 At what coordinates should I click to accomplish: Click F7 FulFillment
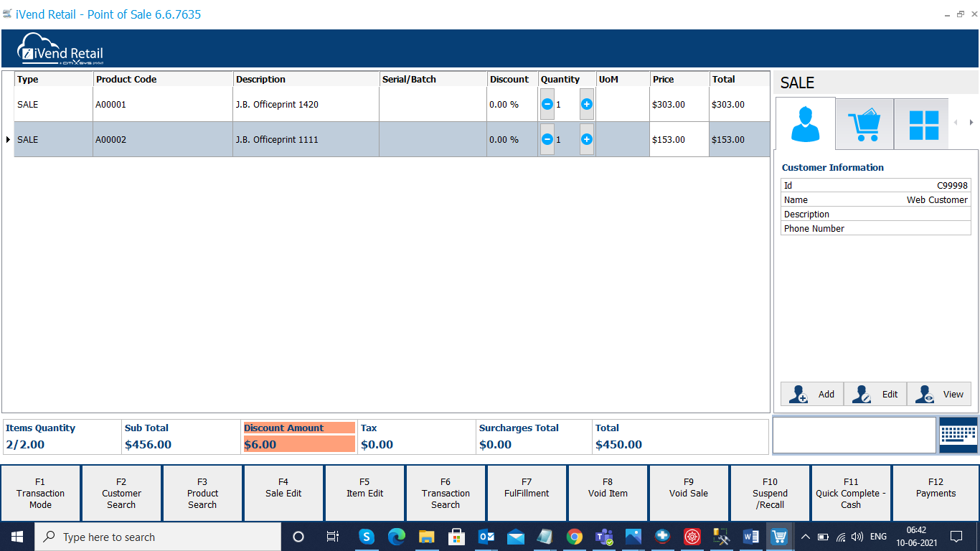(x=527, y=493)
